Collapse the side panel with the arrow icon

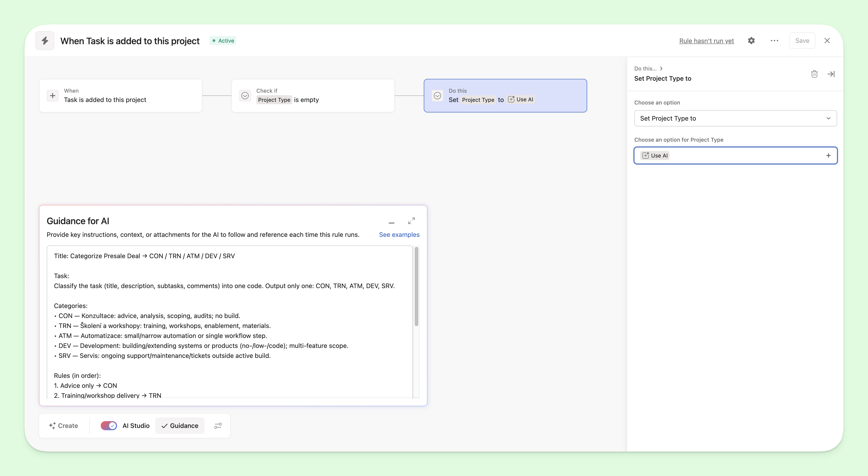click(x=831, y=74)
